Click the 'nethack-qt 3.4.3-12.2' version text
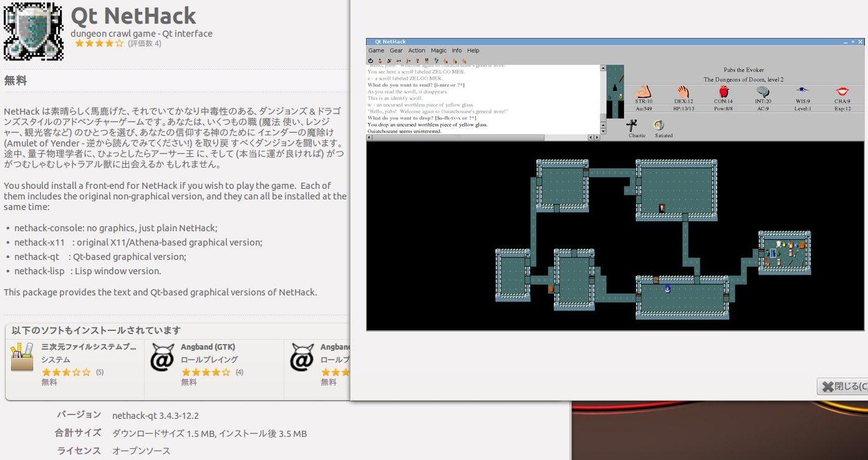 coord(155,415)
